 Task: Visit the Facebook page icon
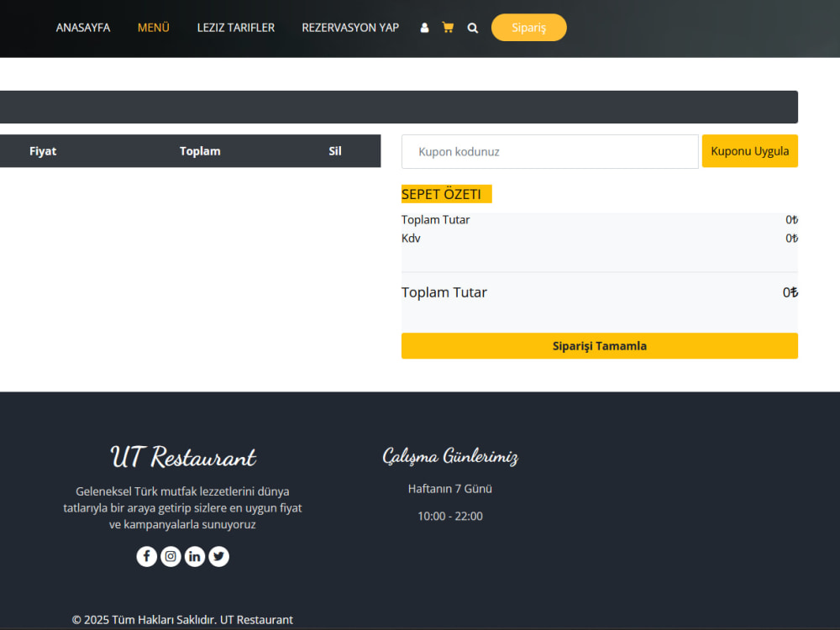(146, 557)
